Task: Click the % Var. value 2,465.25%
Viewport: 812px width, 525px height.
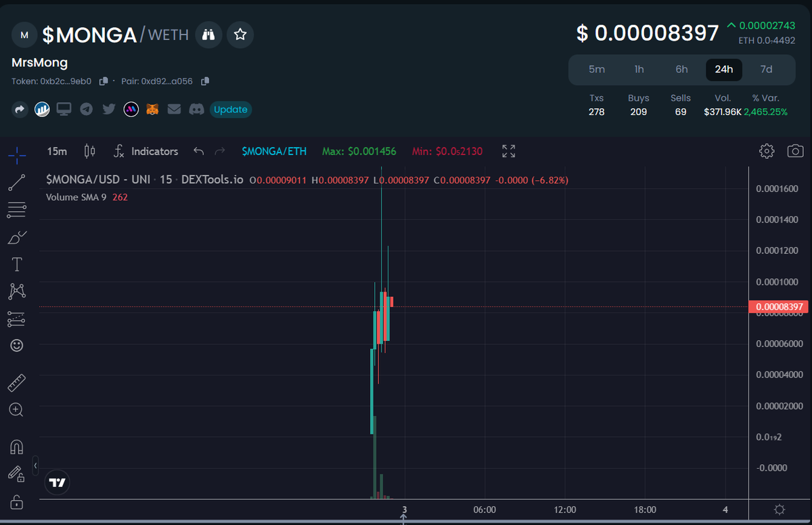Action: tap(765, 112)
